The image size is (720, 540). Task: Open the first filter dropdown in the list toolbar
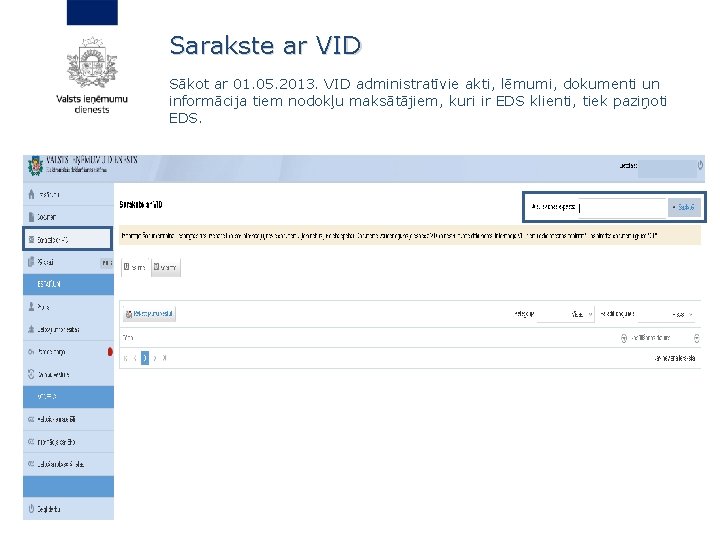[565, 315]
